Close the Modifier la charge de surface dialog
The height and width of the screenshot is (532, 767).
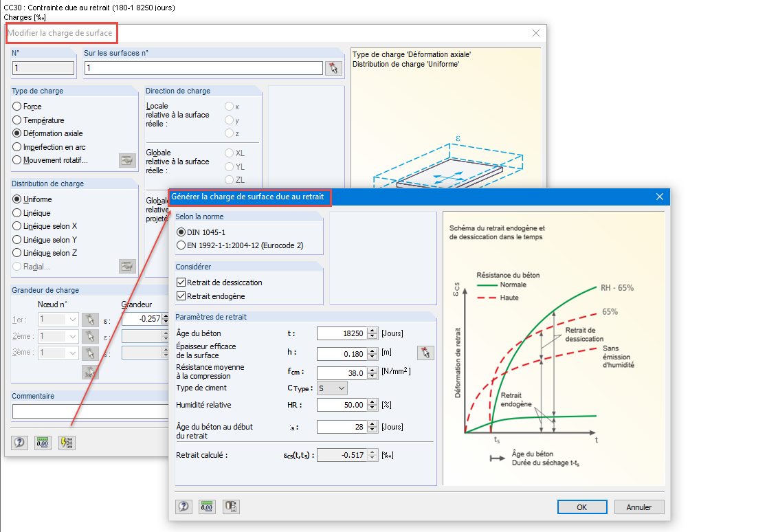pyautogui.click(x=536, y=33)
